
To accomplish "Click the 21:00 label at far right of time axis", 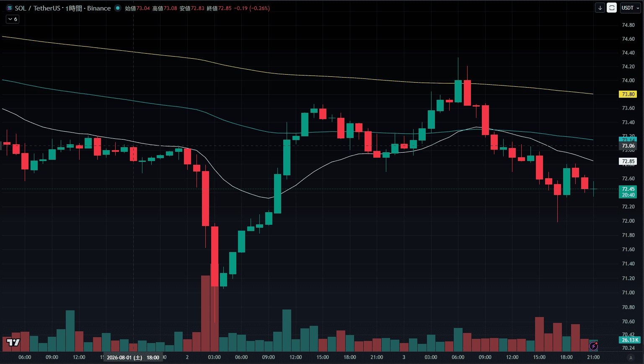I will click(593, 357).
